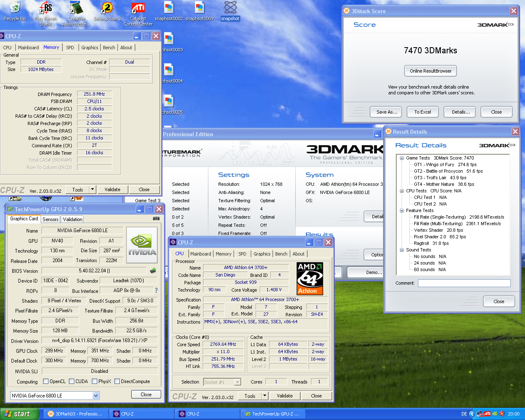This screenshot has height=420, width=525.
Task: Select the snapshot desktop icon
Action: [x=230, y=11]
